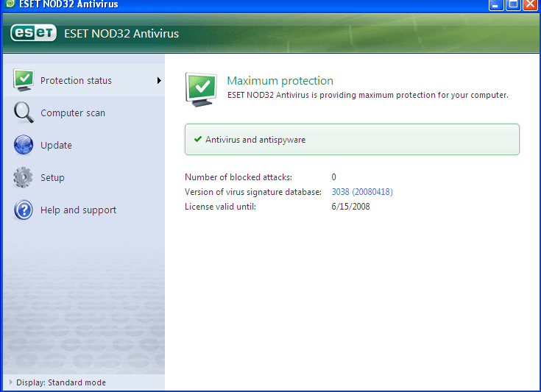The width and height of the screenshot is (541, 392).
Task: Click the Version of virus signature database label
Action: pos(253,192)
